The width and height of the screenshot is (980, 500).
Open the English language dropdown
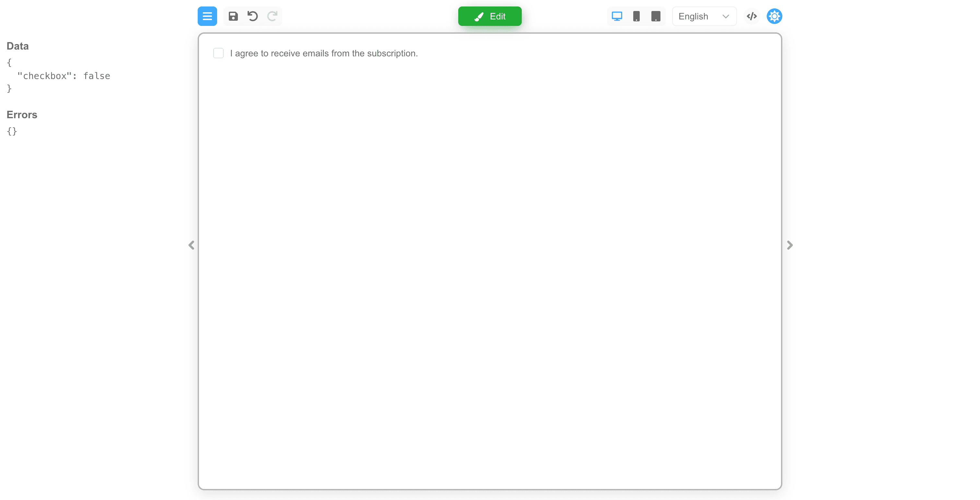pyautogui.click(x=704, y=16)
